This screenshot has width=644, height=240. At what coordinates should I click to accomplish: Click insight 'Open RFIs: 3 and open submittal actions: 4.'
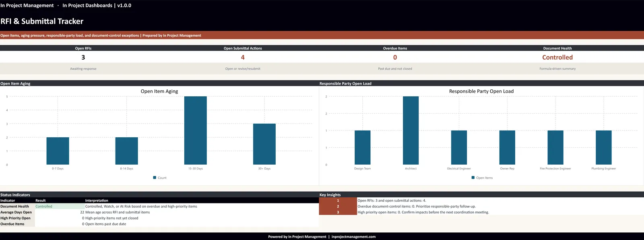click(x=392, y=201)
